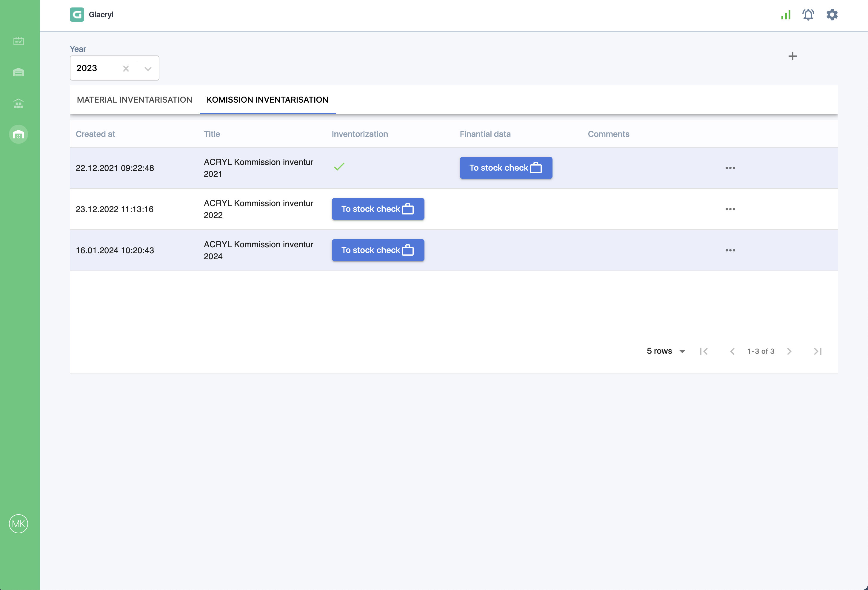Switch to Material Inventarisation tab
Screen dimensions: 868x590
(x=134, y=100)
